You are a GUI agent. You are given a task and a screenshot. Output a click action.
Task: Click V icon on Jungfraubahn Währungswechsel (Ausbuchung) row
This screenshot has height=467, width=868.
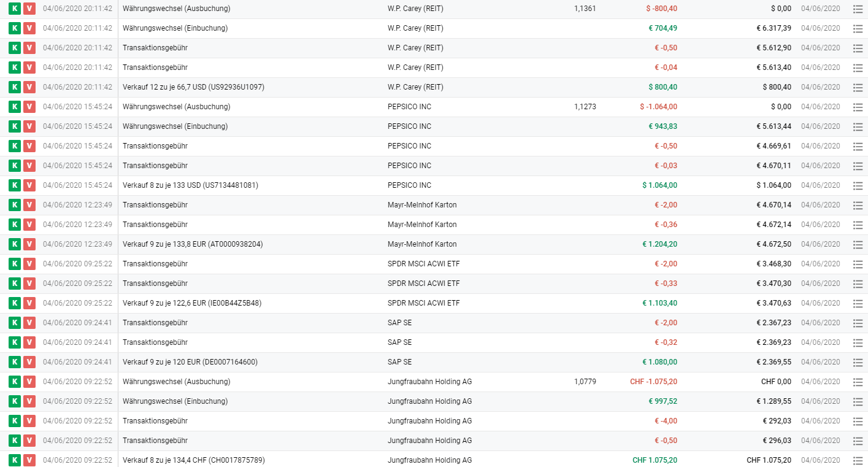pyautogui.click(x=29, y=382)
